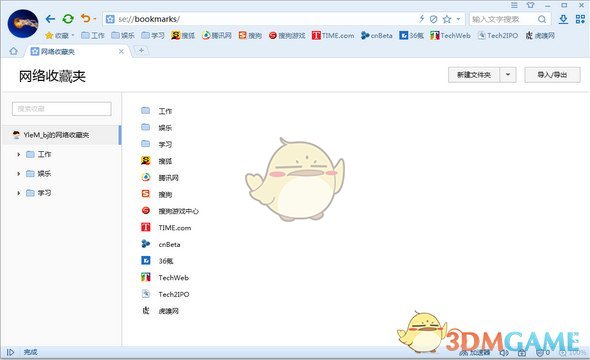Screen dimensions: 590x360
Task: Open the undo history dropdown arrow
Action: [95, 19]
